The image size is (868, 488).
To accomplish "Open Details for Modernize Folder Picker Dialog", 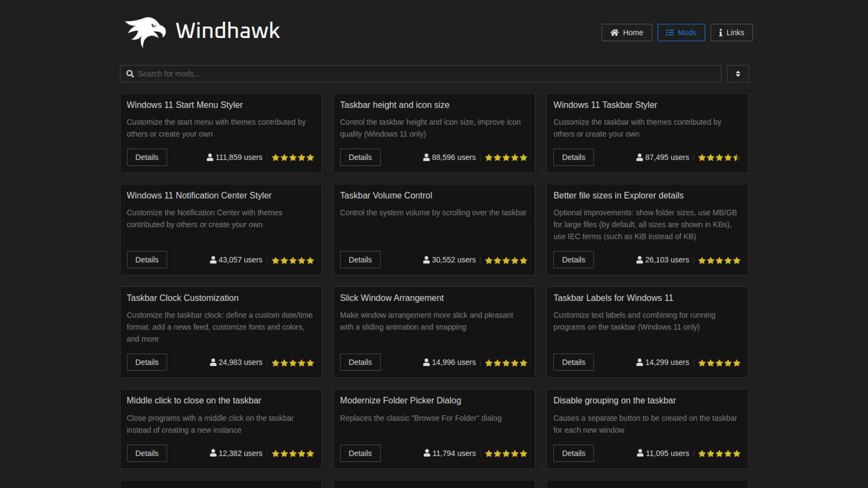I will (x=360, y=453).
